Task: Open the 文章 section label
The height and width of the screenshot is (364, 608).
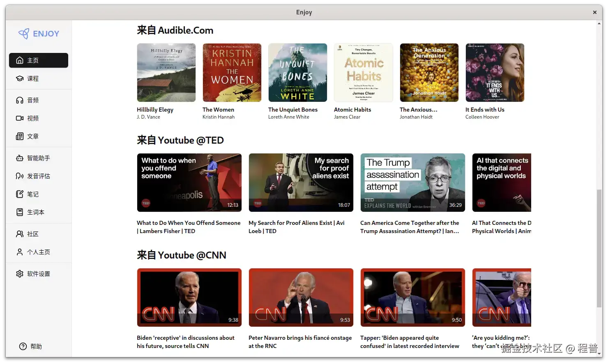Action: pos(33,136)
